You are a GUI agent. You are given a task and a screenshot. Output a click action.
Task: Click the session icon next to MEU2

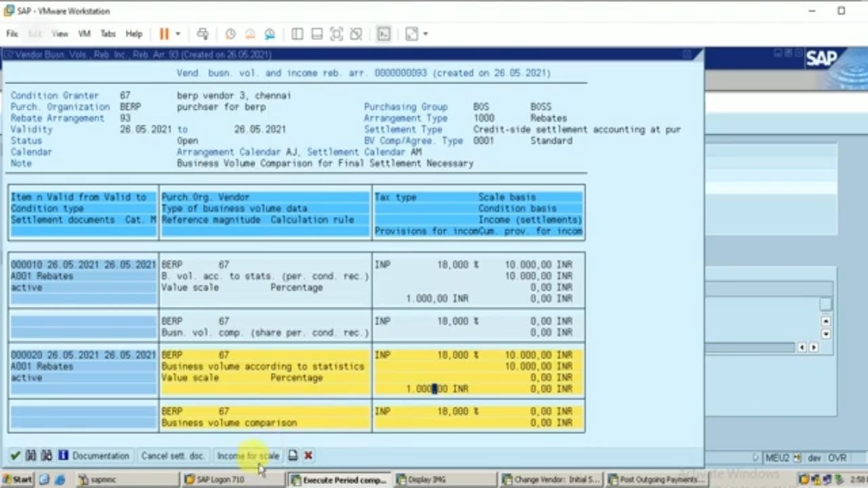click(x=797, y=458)
